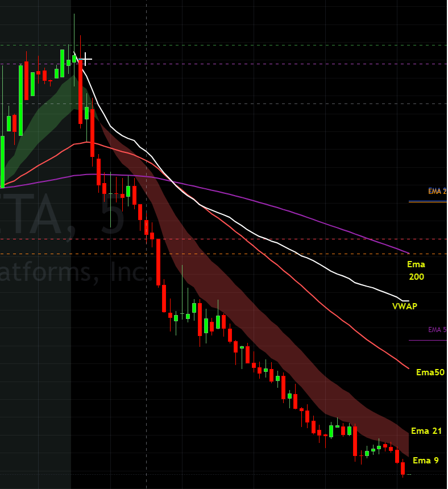Image resolution: width=448 pixels, height=489 pixels.
Task: Select the vertical dashed session divider line
Action: (147, 244)
